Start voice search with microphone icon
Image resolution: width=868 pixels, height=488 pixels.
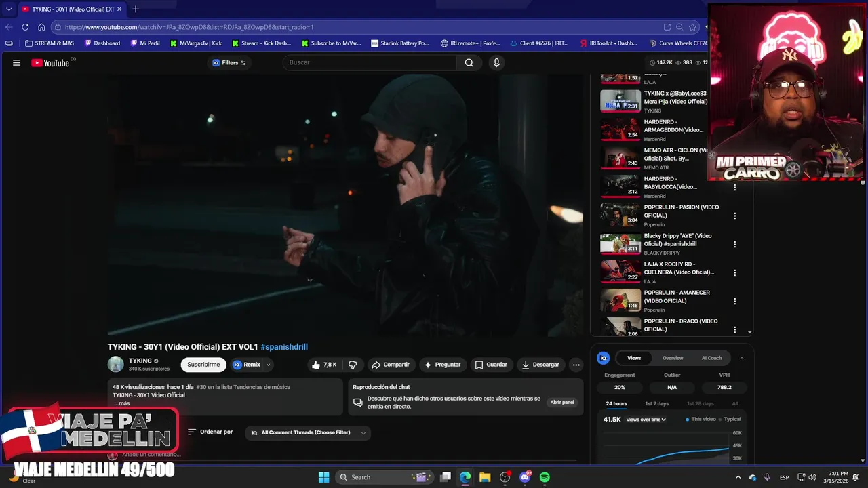point(496,62)
